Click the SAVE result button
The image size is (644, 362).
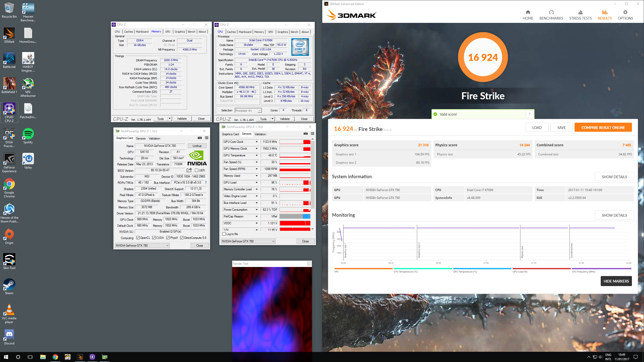tap(561, 127)
